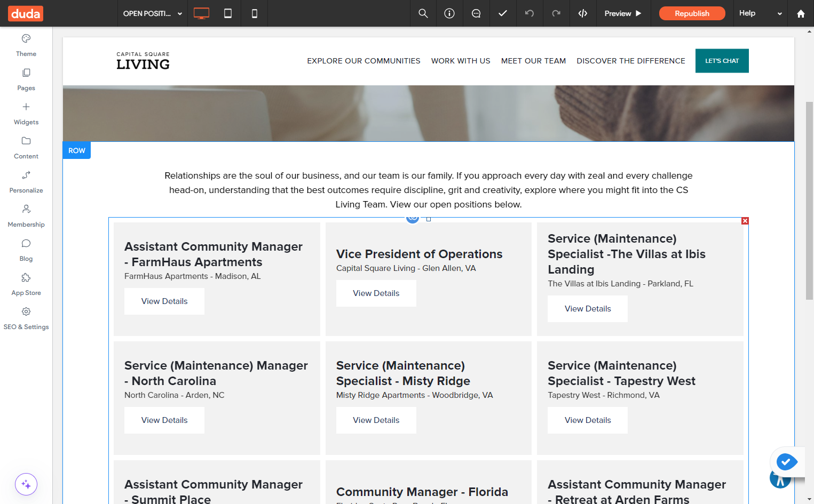The height and width of the screenshot is (504, 814).
Task: View Details for North Carolina Maintenance Manager
Action: point(164,420)
